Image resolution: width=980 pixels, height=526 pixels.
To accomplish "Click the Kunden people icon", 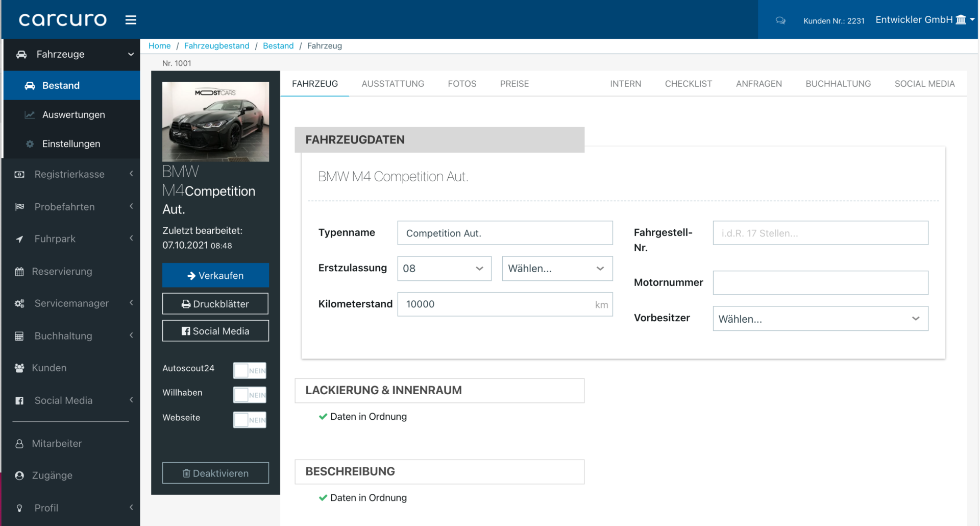I will click(x=19, y=368).
